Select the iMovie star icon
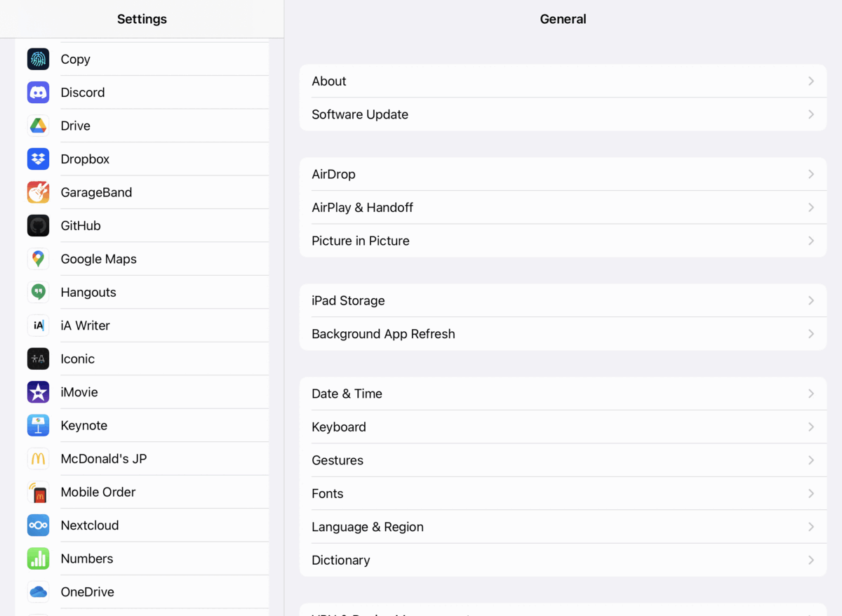842x616 pixels. tap(38, 392)
